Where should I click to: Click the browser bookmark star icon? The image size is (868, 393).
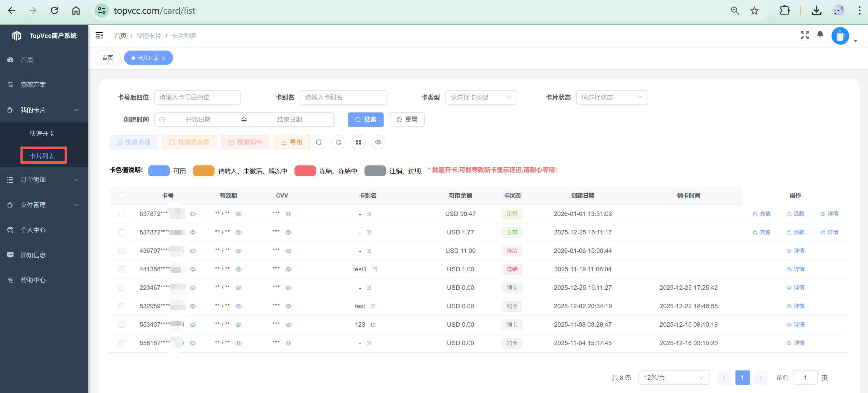[x=754, y=11]
